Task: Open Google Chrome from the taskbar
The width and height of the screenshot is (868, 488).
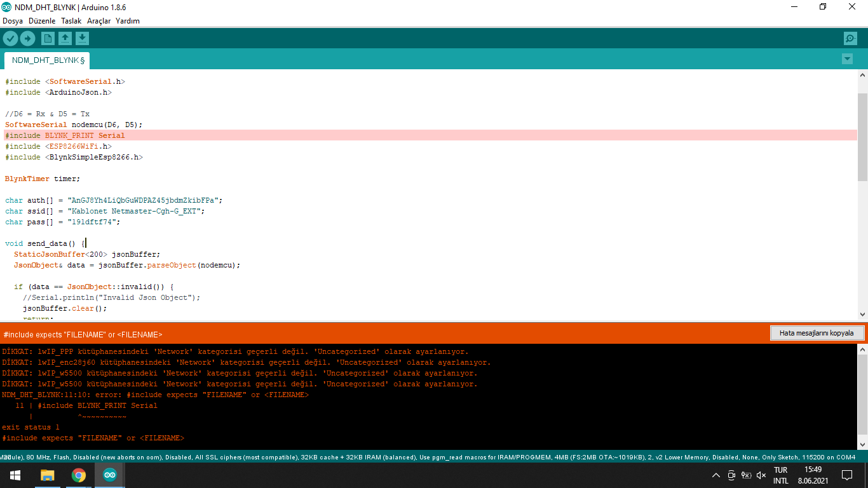Action: tap(79, 475)
